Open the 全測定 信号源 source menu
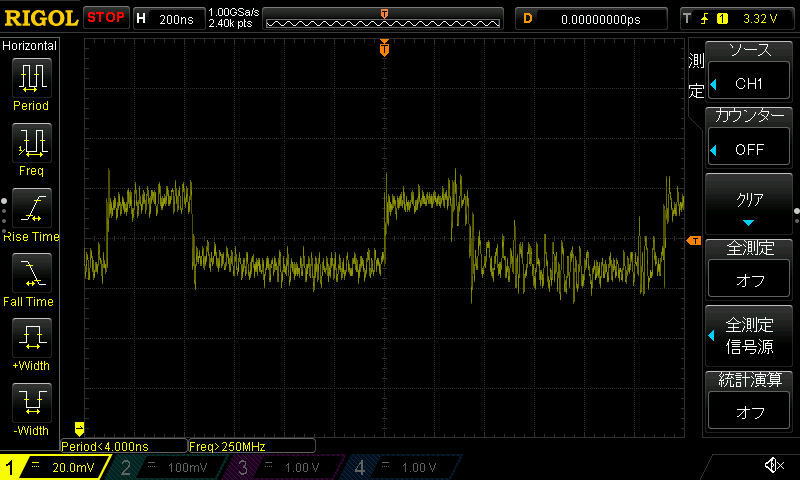 click(x=748, y=336)
